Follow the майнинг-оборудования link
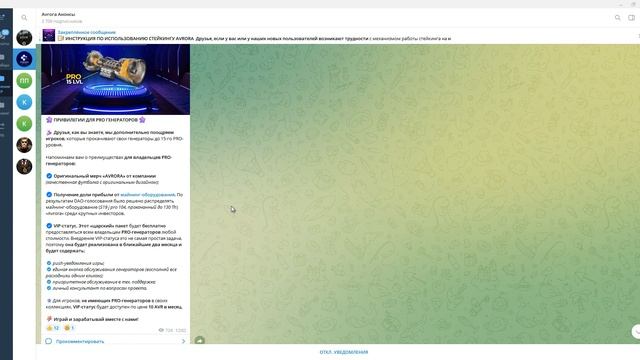The height and width of the screenshot is (360, 640). pos(147,195)
